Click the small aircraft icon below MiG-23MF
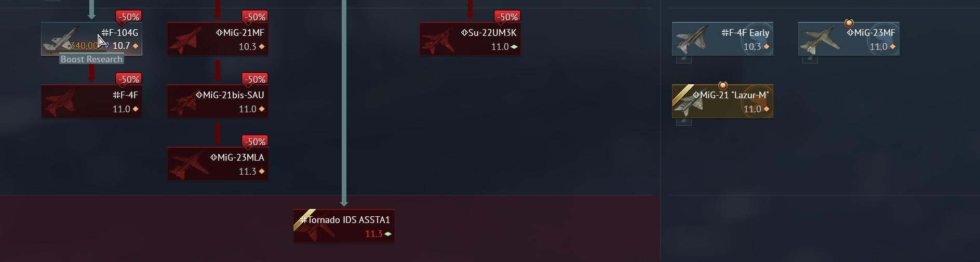Screen dimensions: 980x262 point(810,59)
